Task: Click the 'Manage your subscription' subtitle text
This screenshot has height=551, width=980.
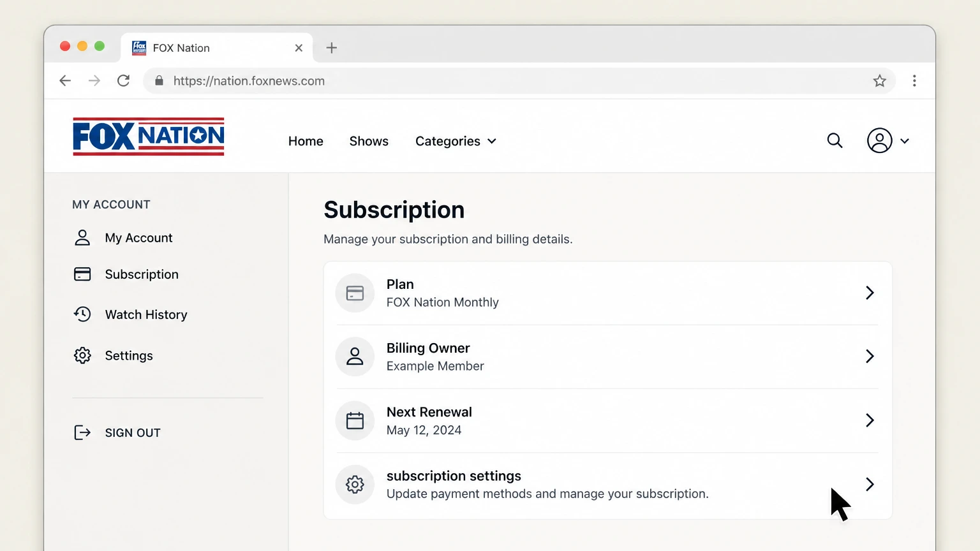Action: coord(448,239)
